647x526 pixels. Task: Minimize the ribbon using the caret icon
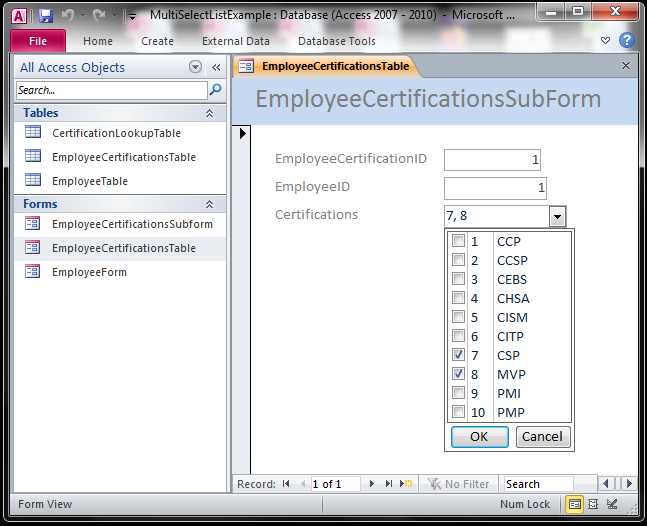605,40
